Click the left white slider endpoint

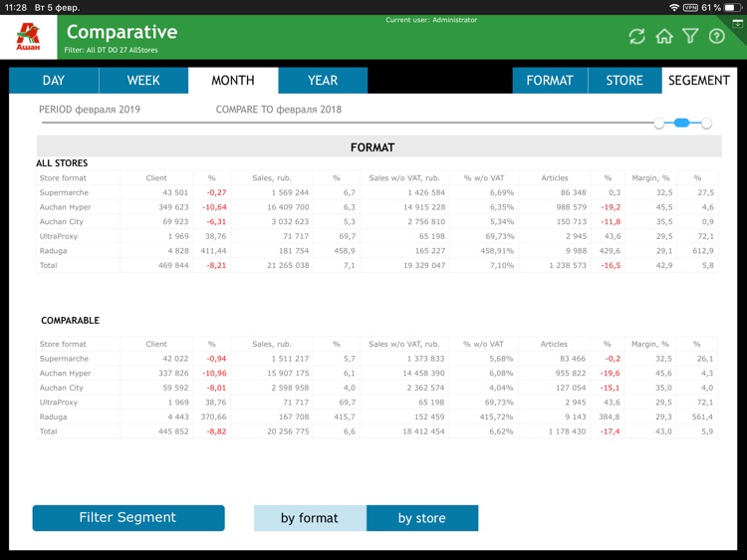click(659, 124)
